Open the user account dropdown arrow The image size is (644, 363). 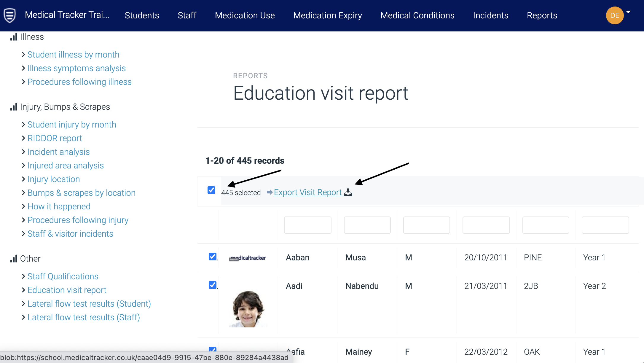pyautogui.click(x=628, y=12)
